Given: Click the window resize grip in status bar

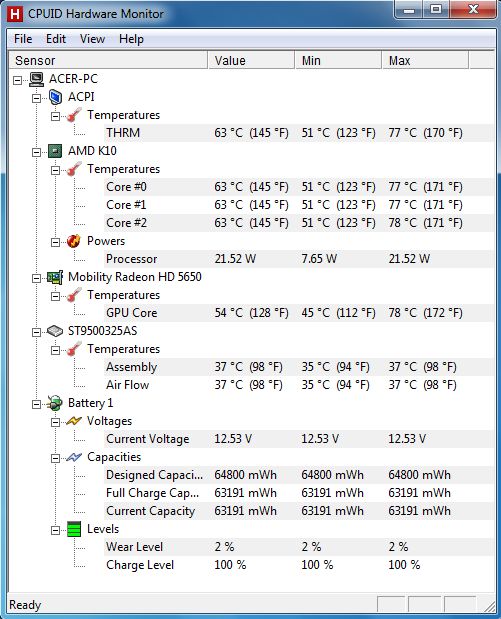Looking at the screenshot, I should [489, 605].
